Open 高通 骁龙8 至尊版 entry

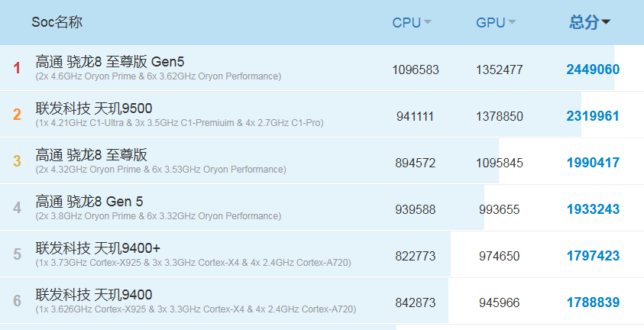91,155
